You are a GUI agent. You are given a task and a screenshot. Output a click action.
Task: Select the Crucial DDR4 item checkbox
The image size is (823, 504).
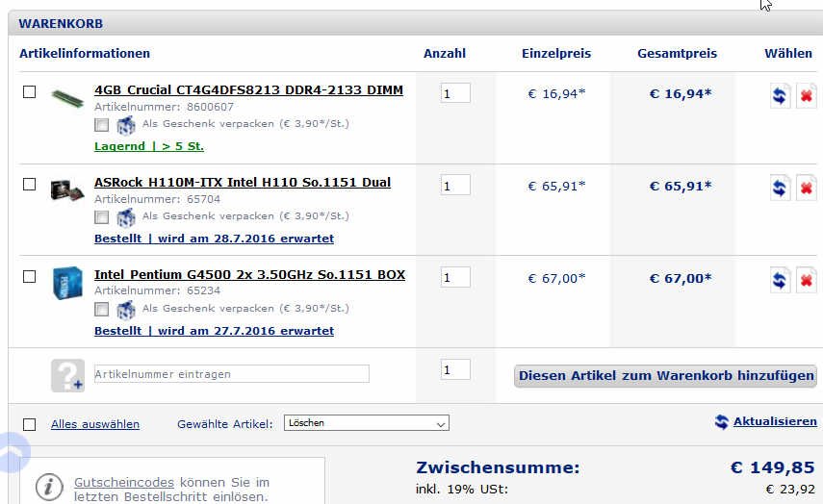tap(30, 91)
